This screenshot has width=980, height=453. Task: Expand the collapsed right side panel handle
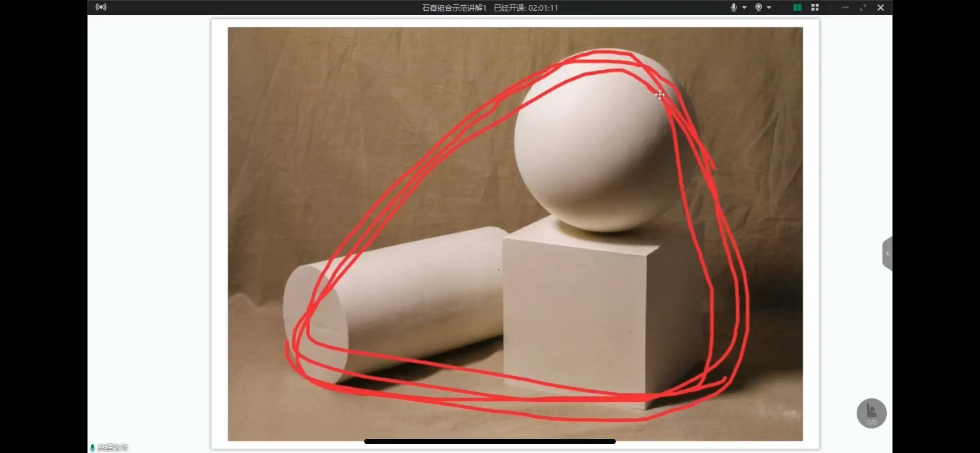(x=887, y=253)
